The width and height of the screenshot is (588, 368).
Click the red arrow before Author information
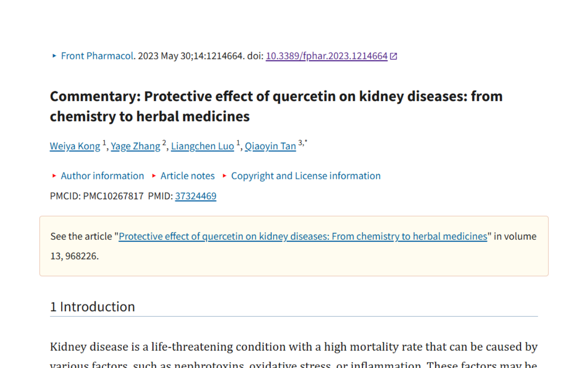[54, 176]
